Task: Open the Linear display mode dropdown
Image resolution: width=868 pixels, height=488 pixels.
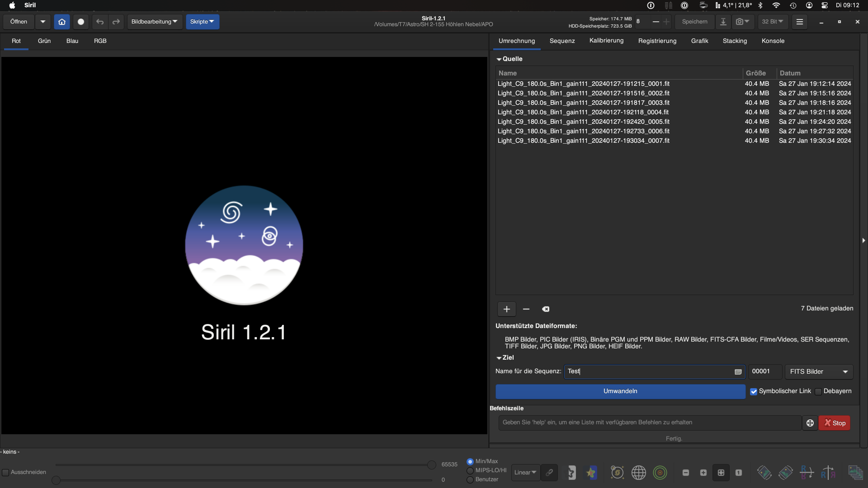Action: click(x=525, y=473)
